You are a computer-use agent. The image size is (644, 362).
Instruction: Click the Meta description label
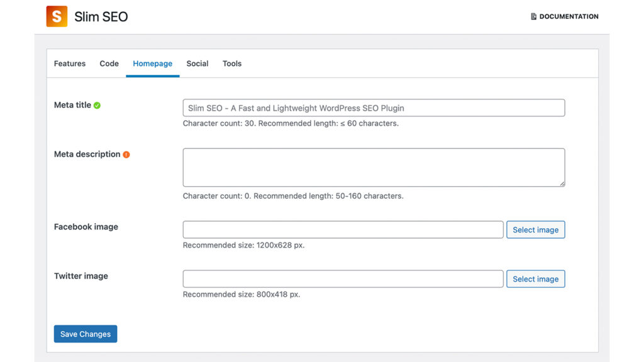(87, 155)
